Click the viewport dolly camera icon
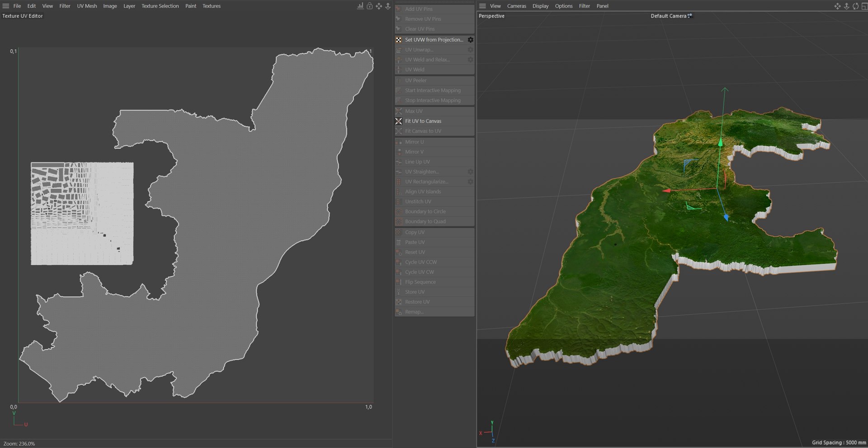This screenshot has height=448, width=868. [846, 6]
